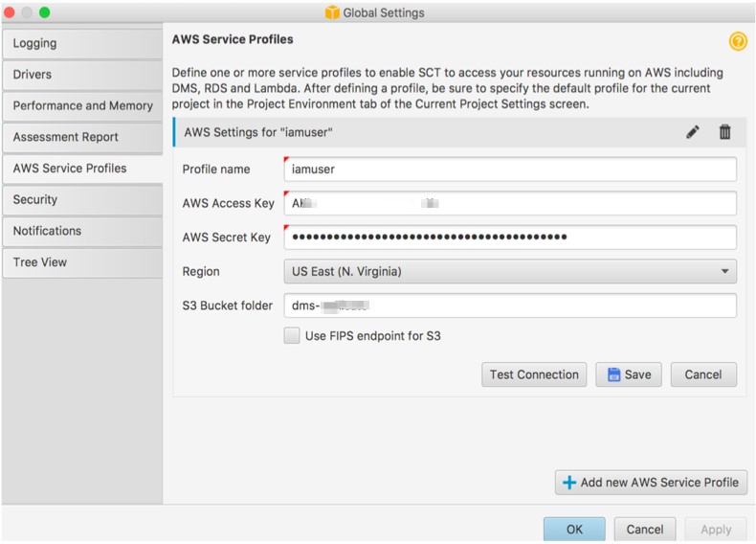Select the AWS Service Profiles tab
The height and width of the screenshot is (544, 756).
[82, 169]
